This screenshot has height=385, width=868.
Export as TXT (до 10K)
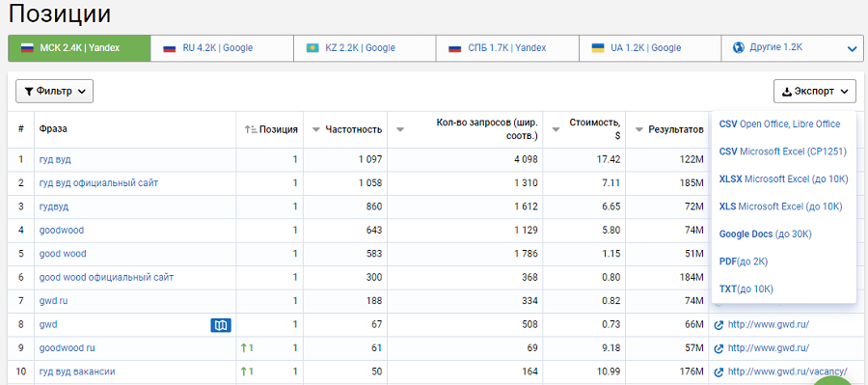click(x=746, y=289)
